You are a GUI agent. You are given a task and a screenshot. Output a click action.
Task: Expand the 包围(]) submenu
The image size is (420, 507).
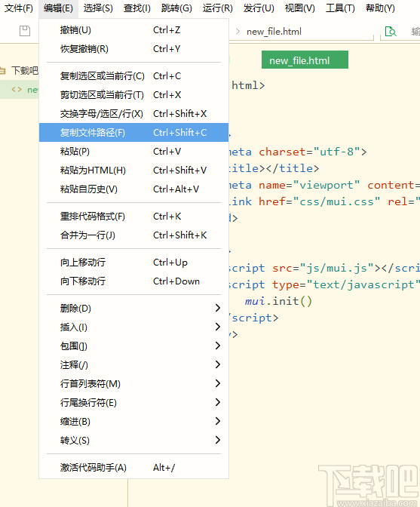click(133, 346)
